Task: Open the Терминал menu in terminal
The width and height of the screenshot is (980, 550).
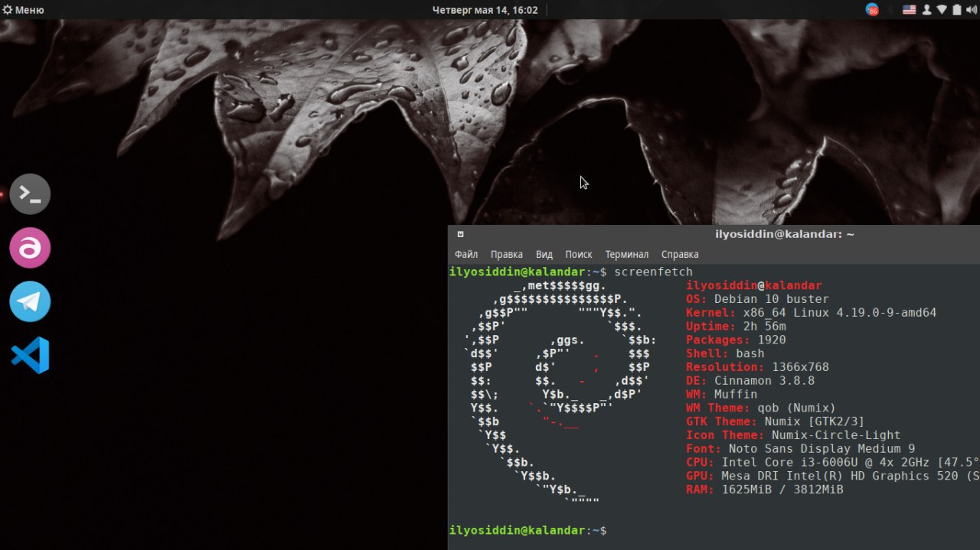Action: coord(627,255)
